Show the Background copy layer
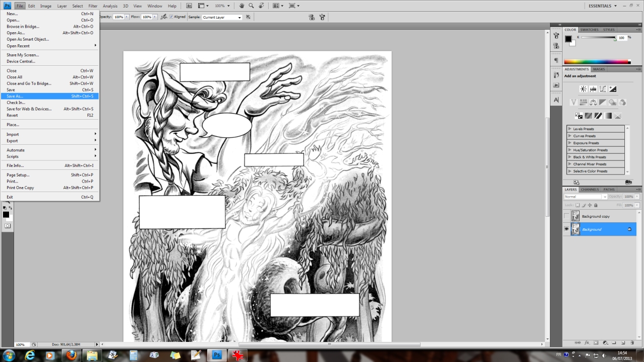The height and width of the screenshot is (362, 644). (x=567, y=216)
